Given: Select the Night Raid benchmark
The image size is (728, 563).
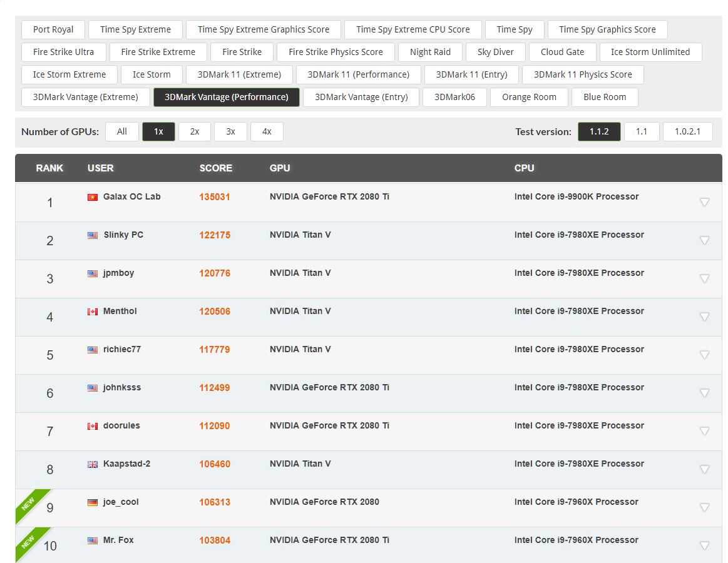Looking at the screenshot, I should (431, 52).
